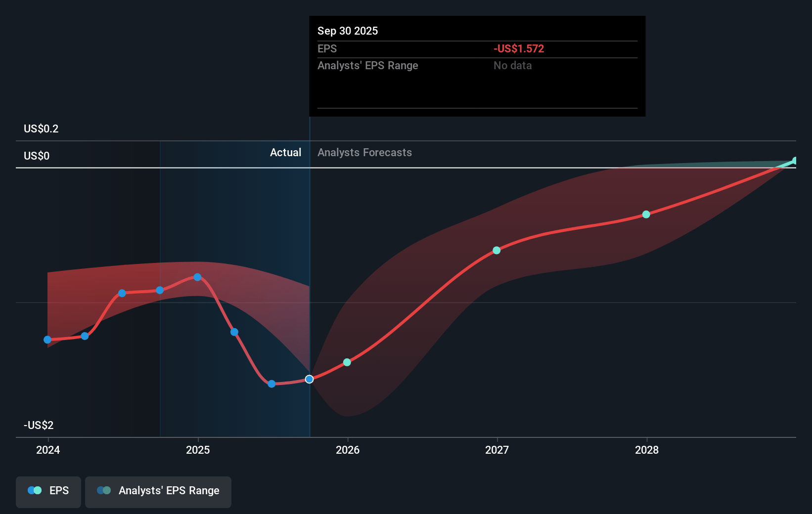Image resolution: width=812 pixels, height=514 pixels.
Task: Toggle Analysts' EPS Range legend item
Action: point(158,491)
